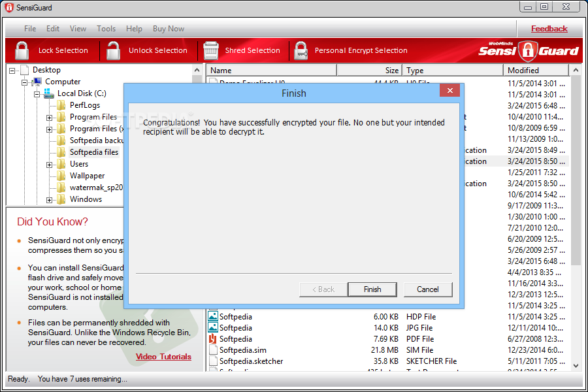Screen dimensions: 588x392
Task: Sort the file list by Size column
Action: pyautogui.click(x=369, y=70)
